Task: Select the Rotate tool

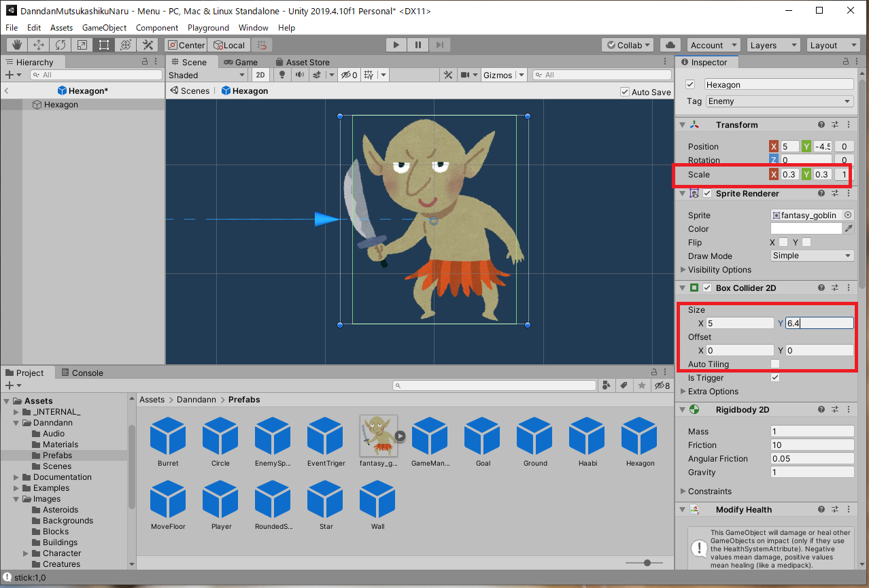Action: pyautogui.click(x=61, y=45)
